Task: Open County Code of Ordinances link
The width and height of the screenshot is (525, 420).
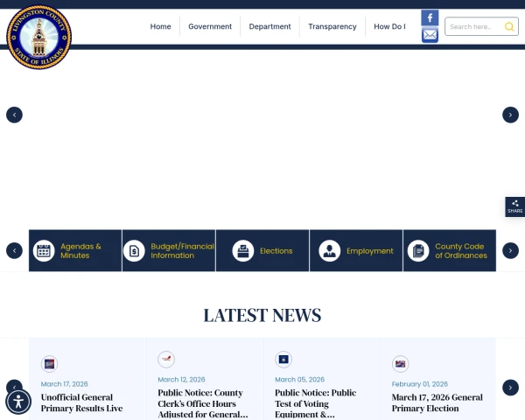Action: (461, 251)
